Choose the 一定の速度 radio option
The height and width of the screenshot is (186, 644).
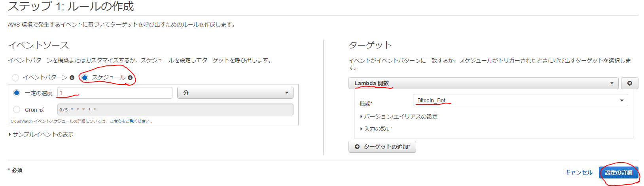[x=17, y=93]
